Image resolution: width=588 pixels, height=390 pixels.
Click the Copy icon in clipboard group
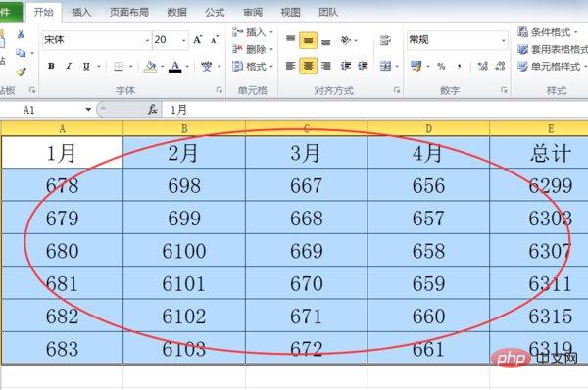[x=21, y=53]
